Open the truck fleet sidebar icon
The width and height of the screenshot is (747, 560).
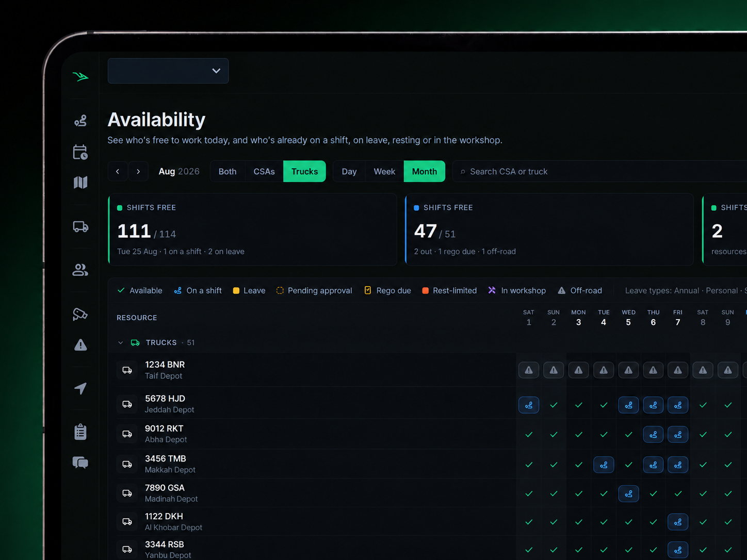[x=80, y=226]
